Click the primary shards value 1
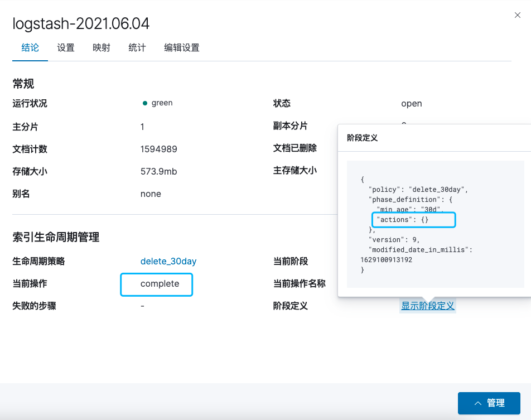Viewport: 531px width, 420px height. click(x=142, y=127)
